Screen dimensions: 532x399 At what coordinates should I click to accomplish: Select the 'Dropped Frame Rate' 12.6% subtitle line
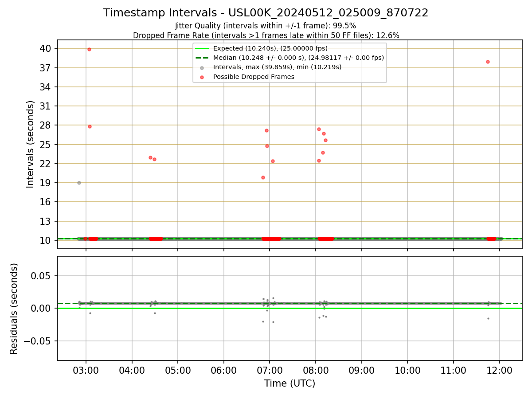[x=266, y=35]
